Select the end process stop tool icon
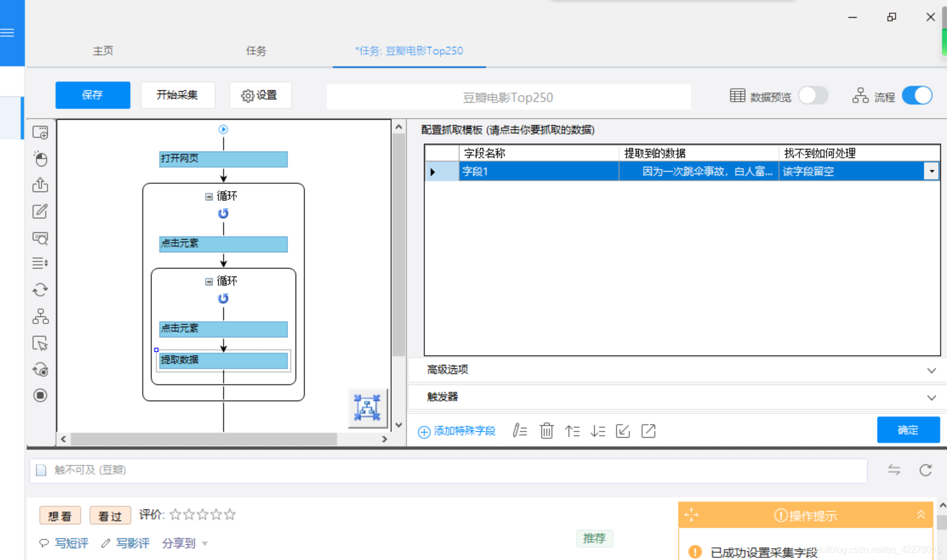Image resolution: width=947 pixels, height=560 pixels. 40,396
